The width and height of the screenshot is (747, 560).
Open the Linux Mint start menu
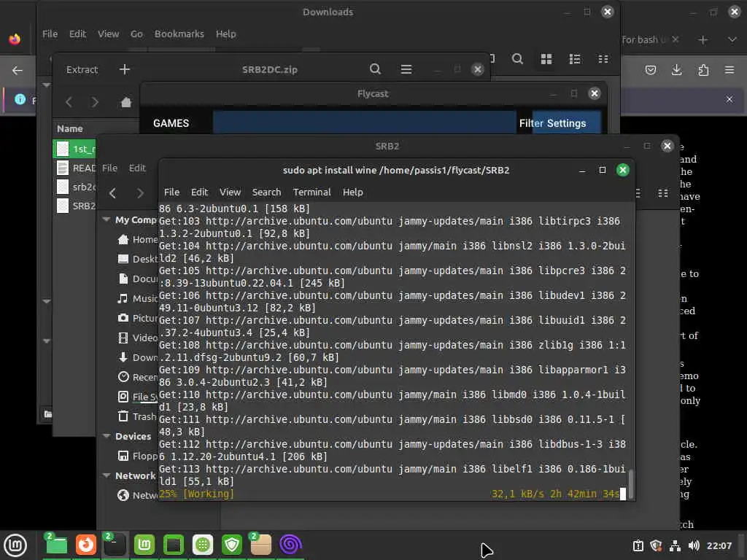click(x=15, y=545)
